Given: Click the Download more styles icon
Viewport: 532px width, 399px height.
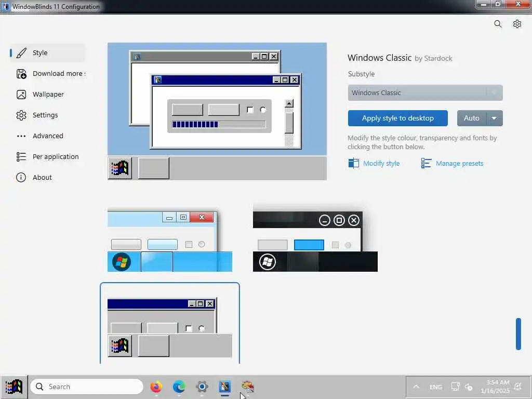Looking at the screenshot, I should (x=21, y=74).
